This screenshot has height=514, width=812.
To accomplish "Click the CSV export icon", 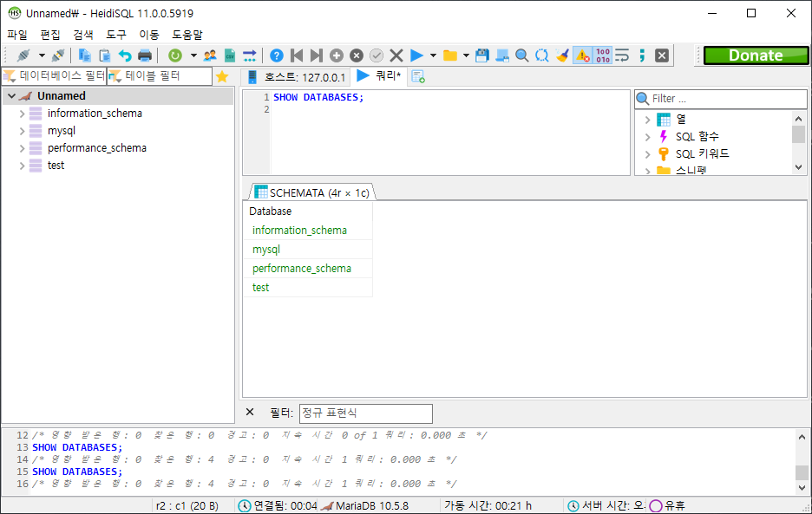I will [230, 55].
